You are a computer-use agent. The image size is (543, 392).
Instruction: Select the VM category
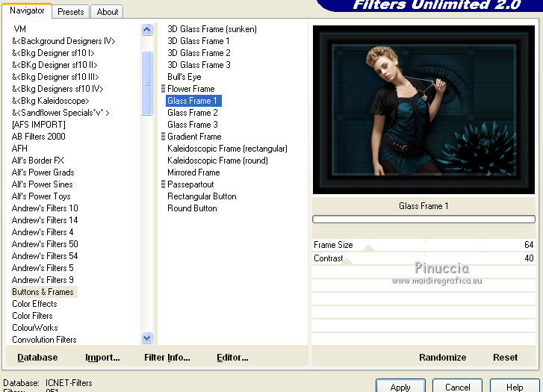point(19,29)
